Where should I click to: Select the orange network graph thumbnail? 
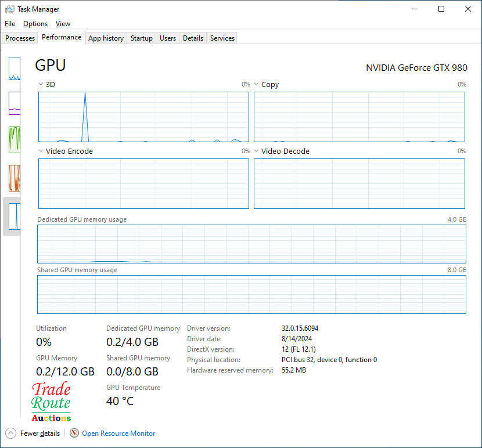click(x=14, y=178)
